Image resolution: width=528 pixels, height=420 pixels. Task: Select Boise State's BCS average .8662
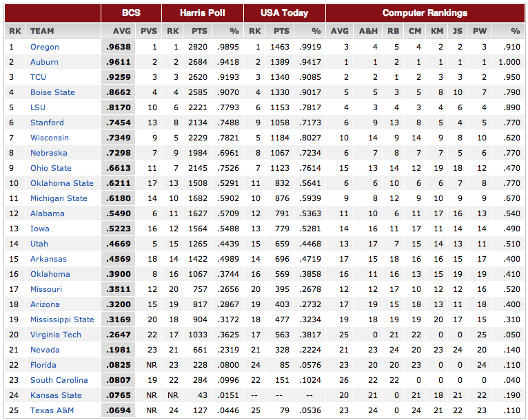pos(119,92)
